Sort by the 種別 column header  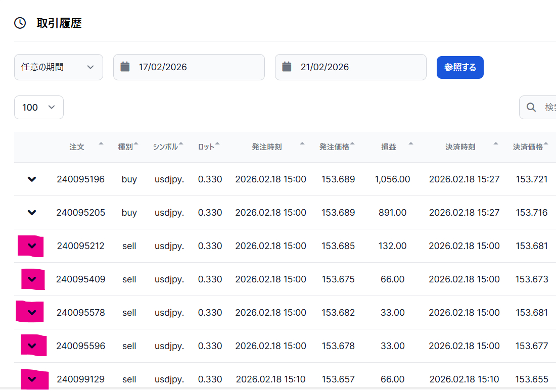(x=125, y=146)
